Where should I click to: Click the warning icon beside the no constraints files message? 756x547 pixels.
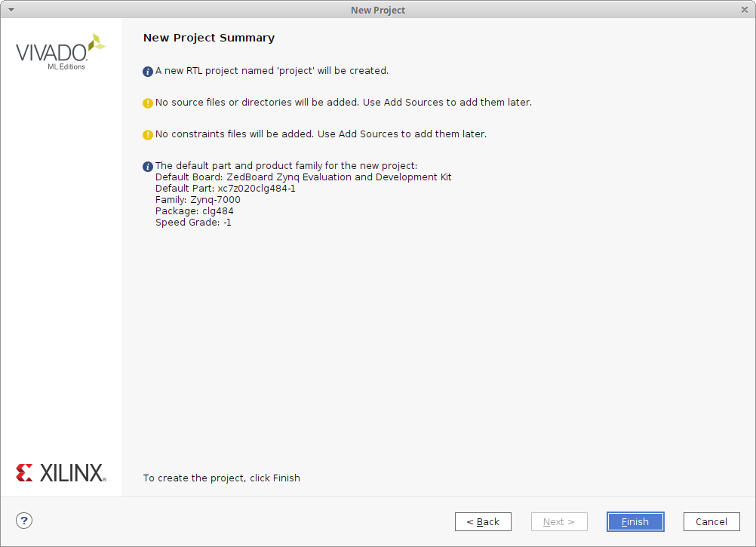click(x=148, y=135)
